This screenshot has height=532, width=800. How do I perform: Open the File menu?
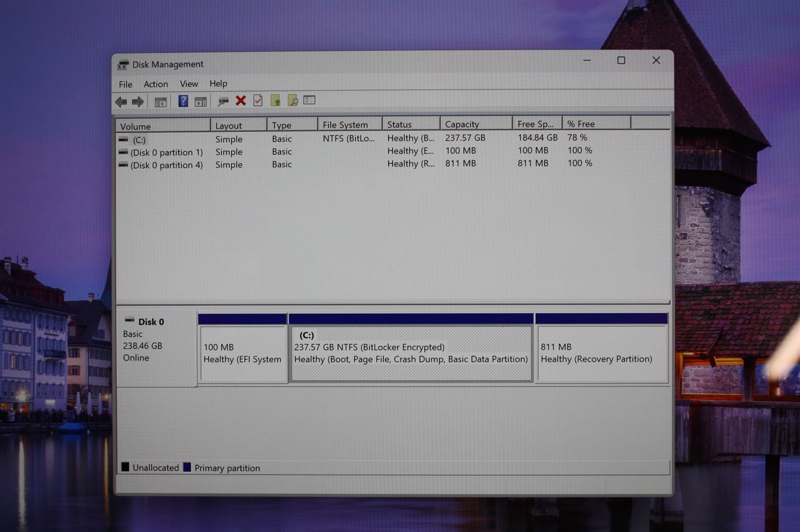126,84
